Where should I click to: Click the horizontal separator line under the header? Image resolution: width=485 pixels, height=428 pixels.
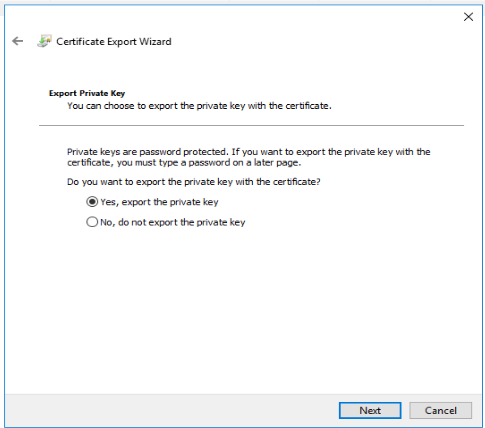point(251,125)
